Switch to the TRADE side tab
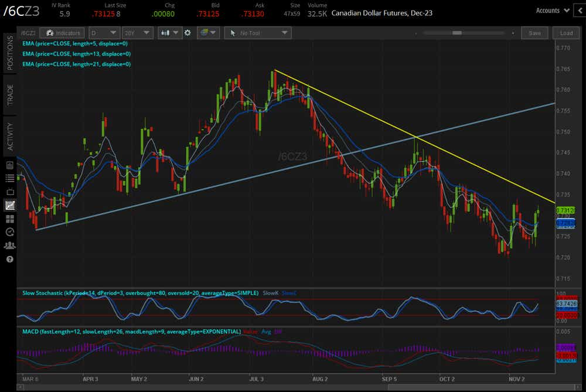Screen dimensions: 586x392 [10, 95]
